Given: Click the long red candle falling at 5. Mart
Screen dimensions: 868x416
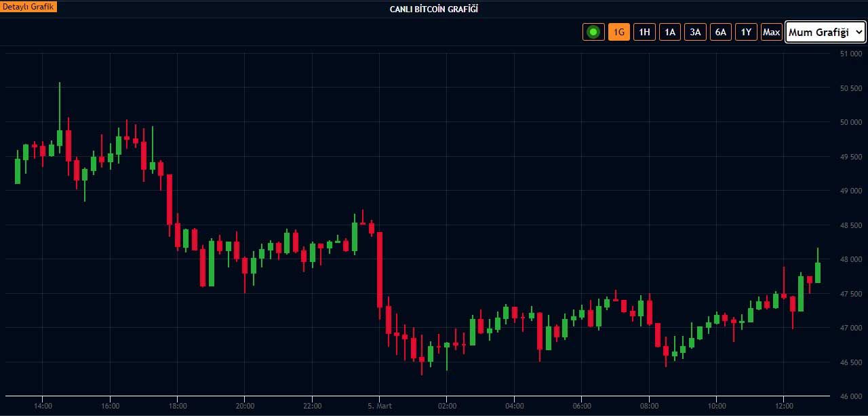Looking at the screenshot, I should point(380,269).
